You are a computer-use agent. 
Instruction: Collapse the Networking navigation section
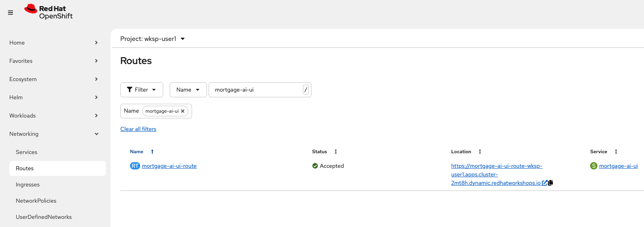click(x=53, y=134)
